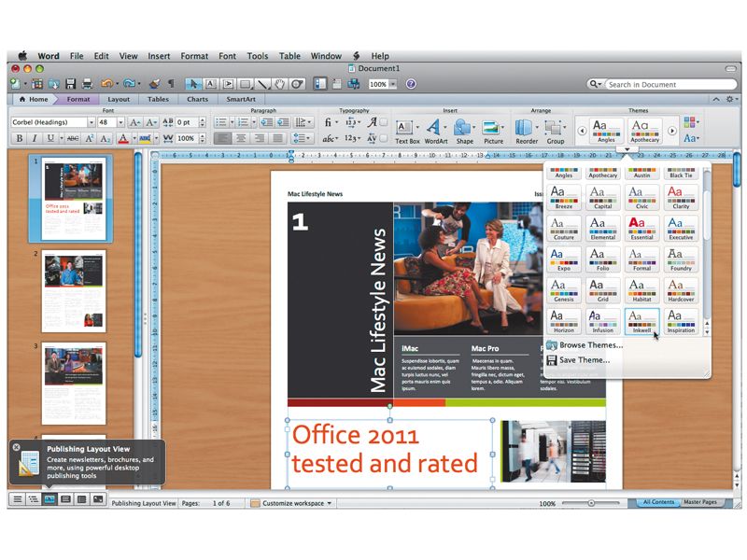Click the red font color button

[x=123, y=138]
